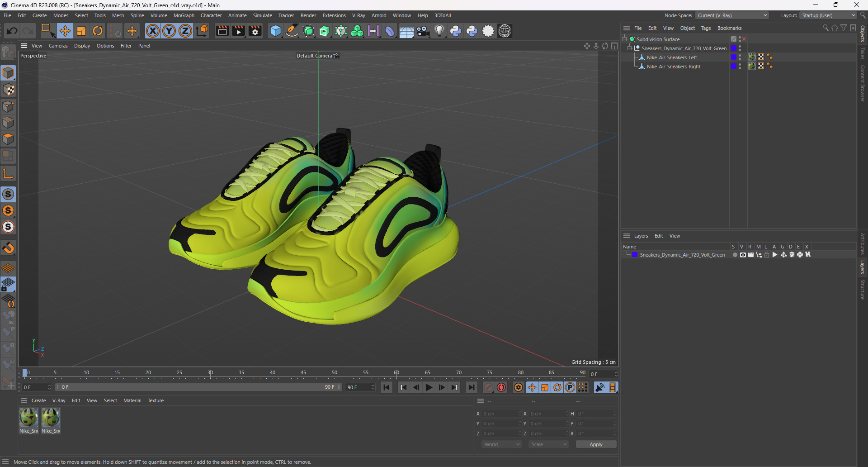Add a Camera object icon
The image size is (868, 467).
[x=423, y=31]
